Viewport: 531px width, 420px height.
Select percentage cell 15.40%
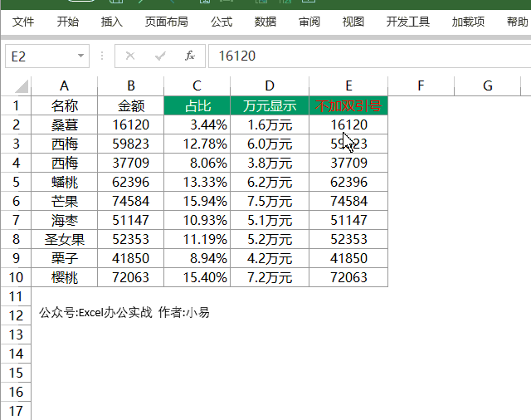pos(197,277)
